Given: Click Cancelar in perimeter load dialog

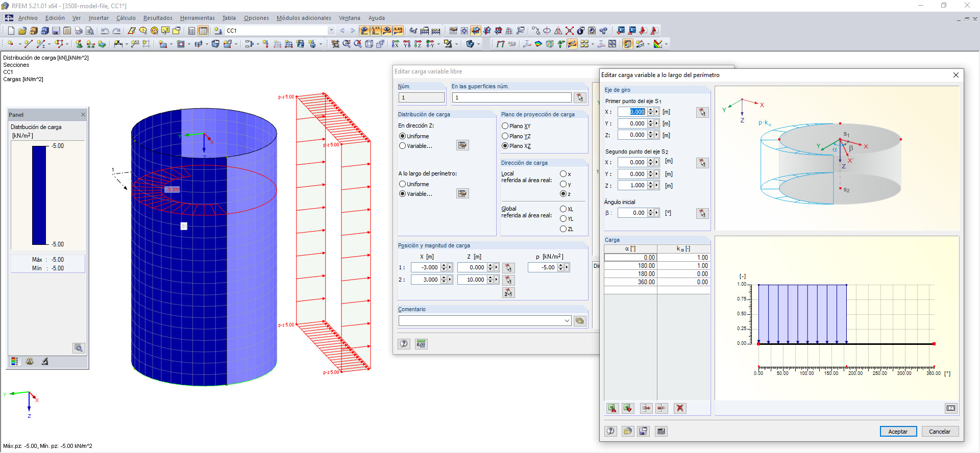Looking at the screenshot, I should (x=940, y=432).
